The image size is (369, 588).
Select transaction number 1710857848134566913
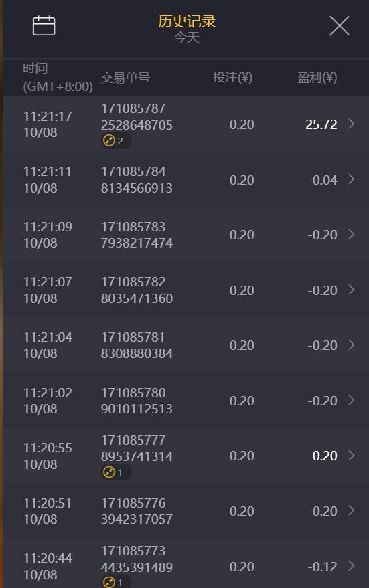137,180
